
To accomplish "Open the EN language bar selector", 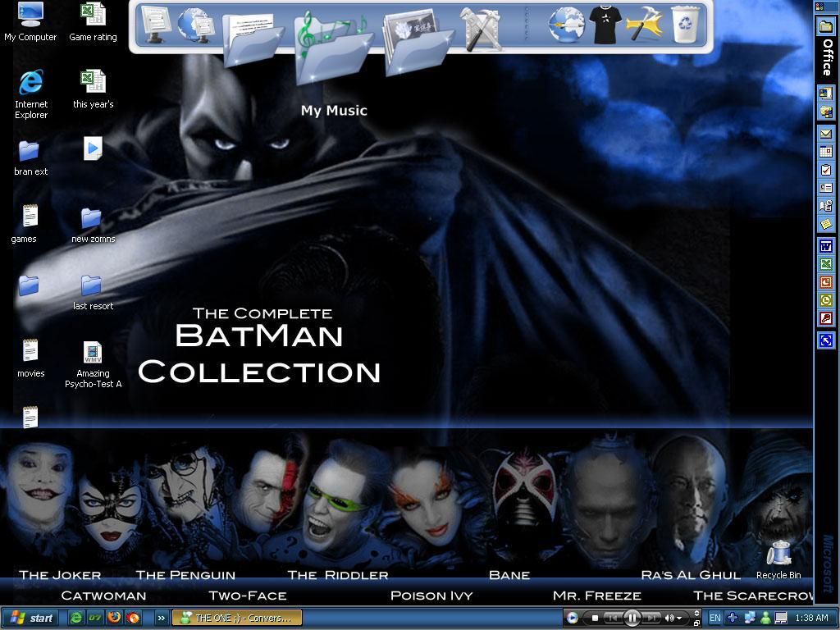I will point(715,618).
